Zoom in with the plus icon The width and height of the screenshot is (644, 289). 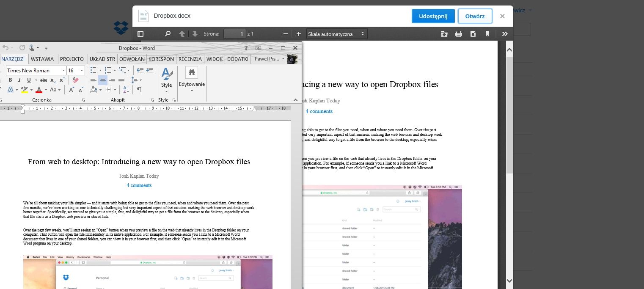299,34
